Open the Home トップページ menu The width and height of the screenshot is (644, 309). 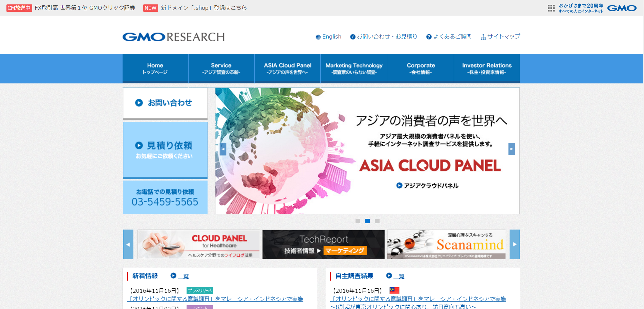click(155, 68)
